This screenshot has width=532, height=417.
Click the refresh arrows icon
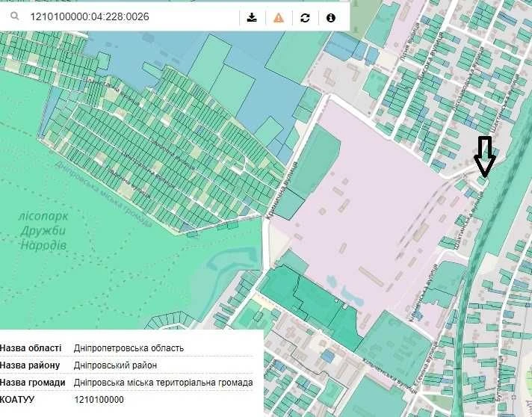point(305,18)
